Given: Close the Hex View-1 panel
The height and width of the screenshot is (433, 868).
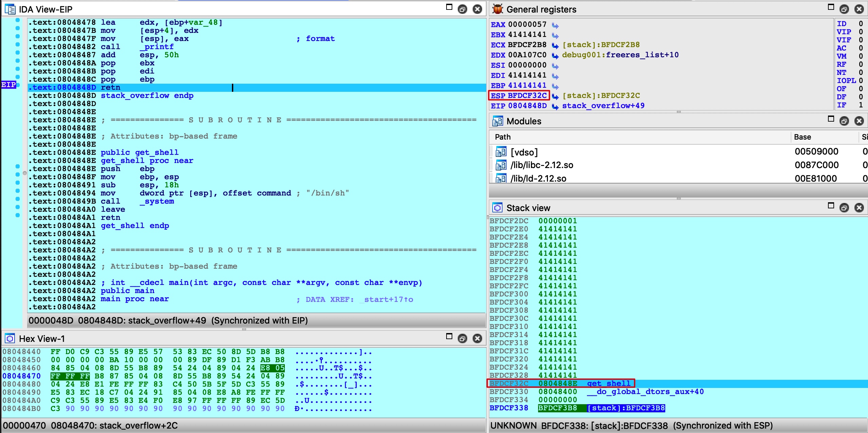Looking at the screenshot, I should point(477,338).
